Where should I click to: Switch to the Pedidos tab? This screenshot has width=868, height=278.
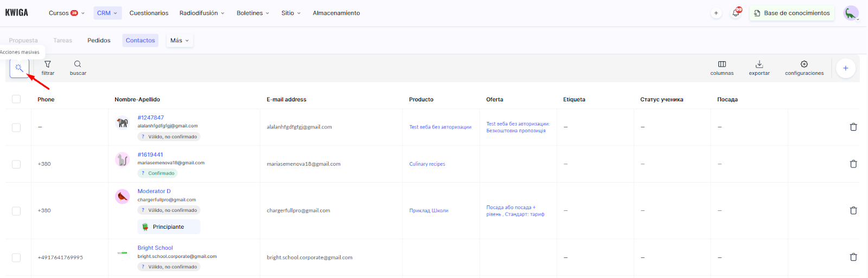[x=99, y=41]
